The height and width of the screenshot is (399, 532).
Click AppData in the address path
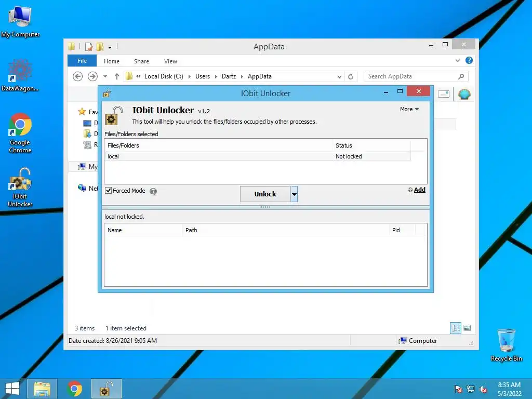pos(260,76)
